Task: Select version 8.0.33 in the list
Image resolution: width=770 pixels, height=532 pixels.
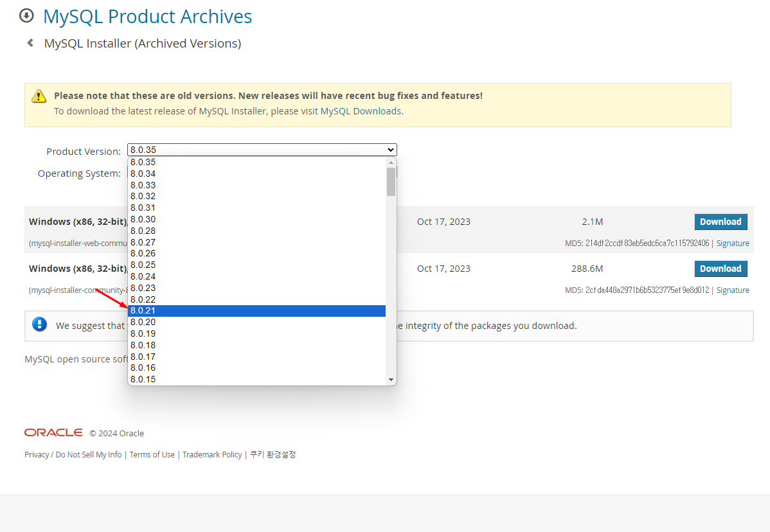Action: click(x=256, y=185)
